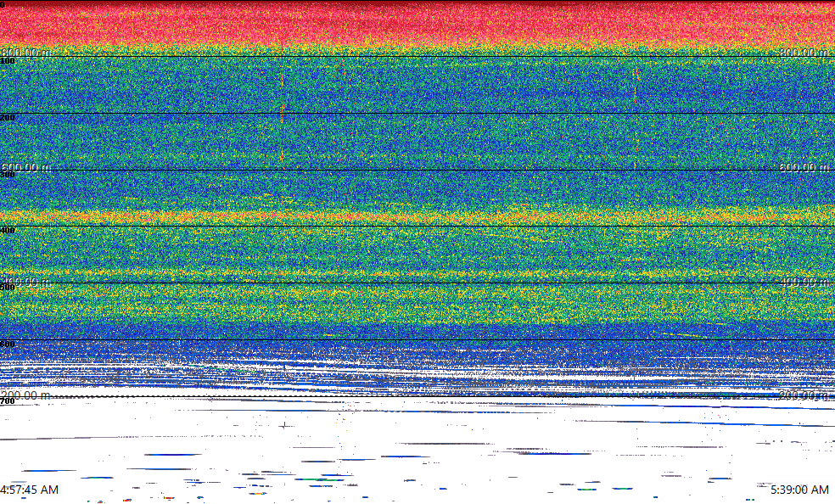The width and height of the screenshot is (835, 504).
Task: Click the right 800.00 m range label
Action: coord(804,53)
